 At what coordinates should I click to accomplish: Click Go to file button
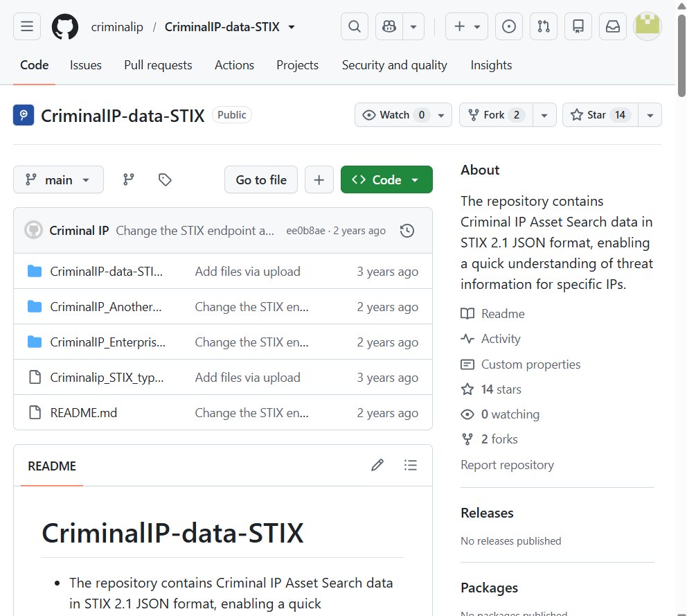260,179
